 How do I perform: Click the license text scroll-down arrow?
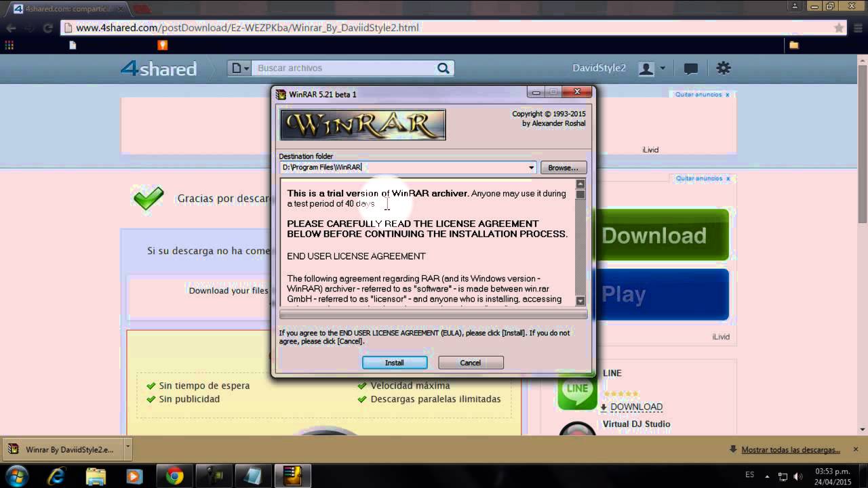point(580,300)
